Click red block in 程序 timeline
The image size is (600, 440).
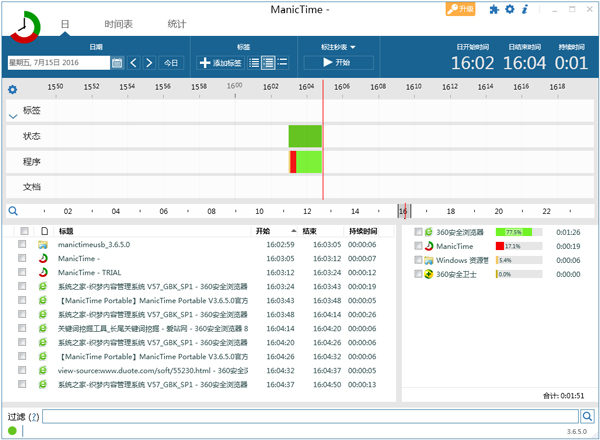click(x=293, y=161)
